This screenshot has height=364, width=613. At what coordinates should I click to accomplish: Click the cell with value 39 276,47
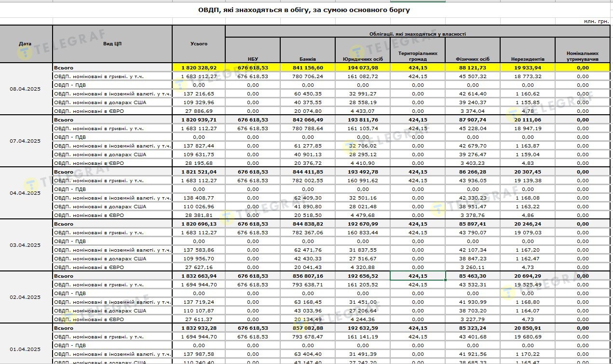point(473,154)
